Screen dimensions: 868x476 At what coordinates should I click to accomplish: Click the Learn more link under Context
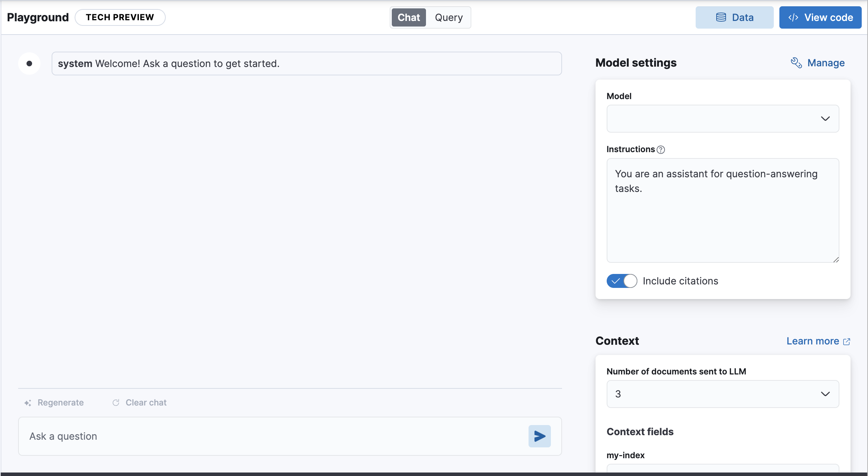pyautogui.click(x=813, y=341)
